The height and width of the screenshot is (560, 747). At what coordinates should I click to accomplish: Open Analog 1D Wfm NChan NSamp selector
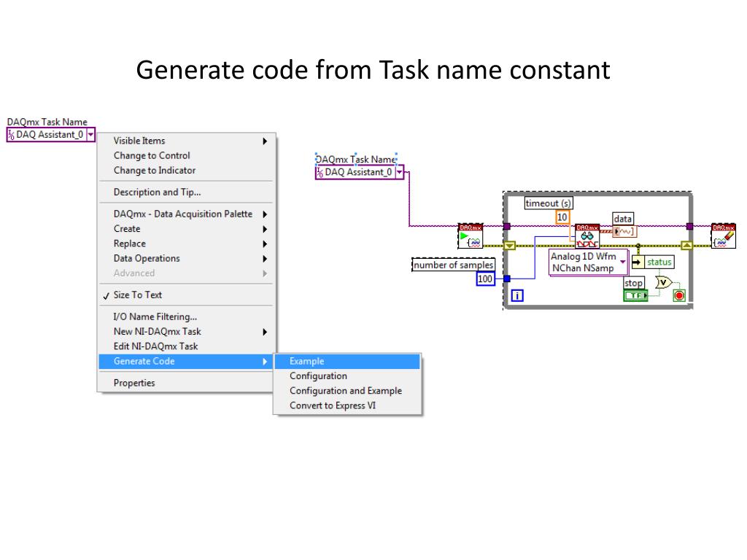pyautogui.click(x=623, y=262)
